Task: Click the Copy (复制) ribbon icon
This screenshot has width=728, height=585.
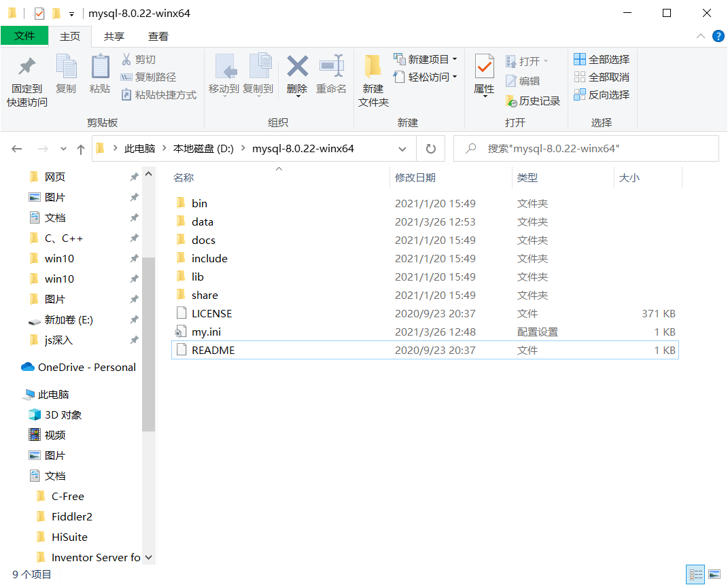Action: (66, 74)
